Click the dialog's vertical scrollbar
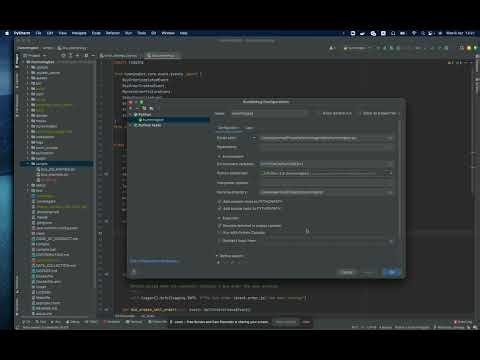This screenshot has height=360, width=480. click(399, 180)
